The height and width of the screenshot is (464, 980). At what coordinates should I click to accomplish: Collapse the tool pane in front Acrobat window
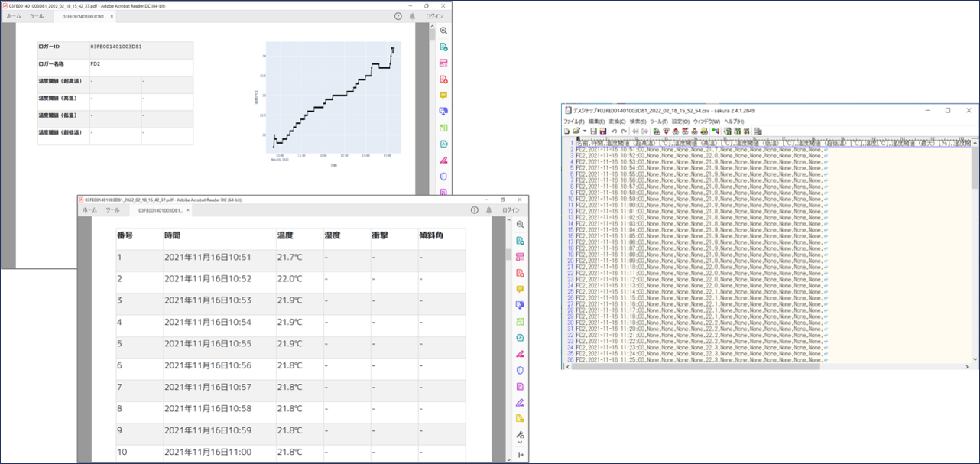point(520,455)
